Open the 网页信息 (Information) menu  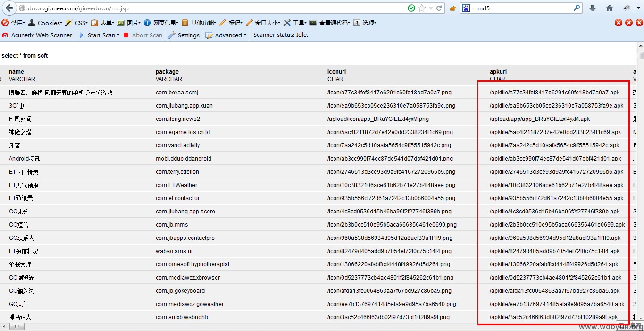point(161,23)
